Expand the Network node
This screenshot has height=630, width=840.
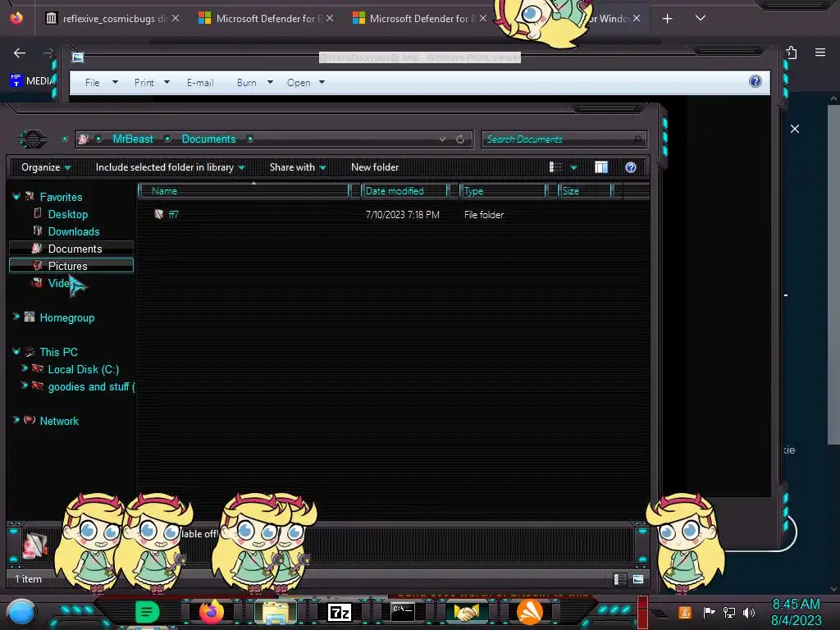point(16,421)
